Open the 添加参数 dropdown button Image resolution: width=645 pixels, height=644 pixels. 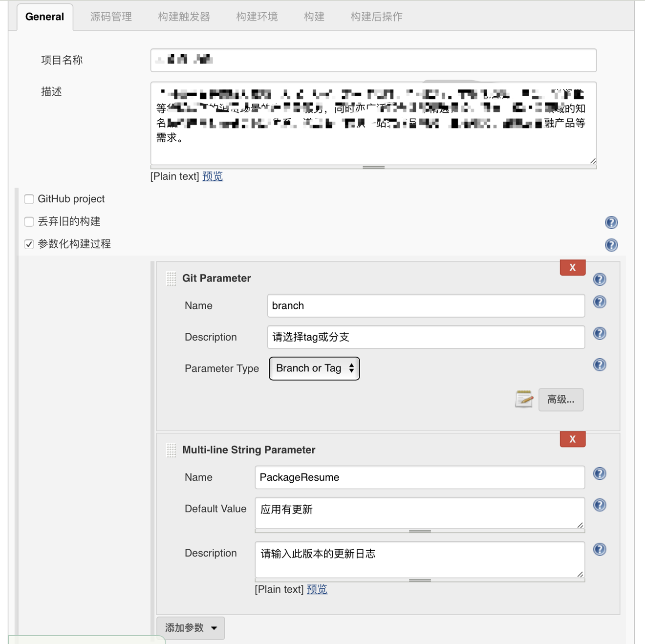191,628
